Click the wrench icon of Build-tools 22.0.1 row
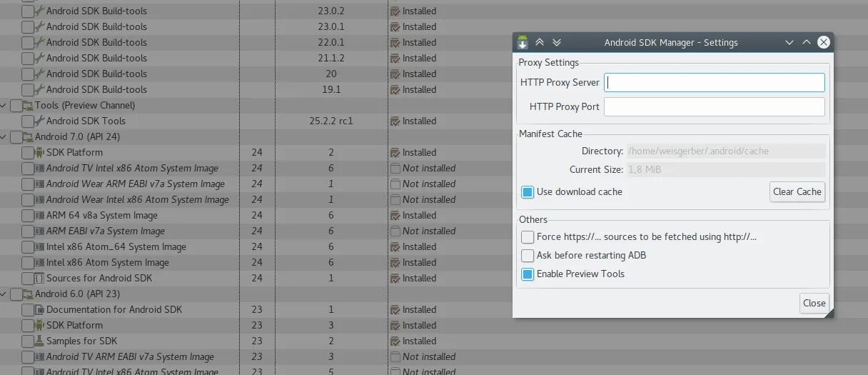The height and width of the screenshot is (375, 868). click(x=40, y=42)
